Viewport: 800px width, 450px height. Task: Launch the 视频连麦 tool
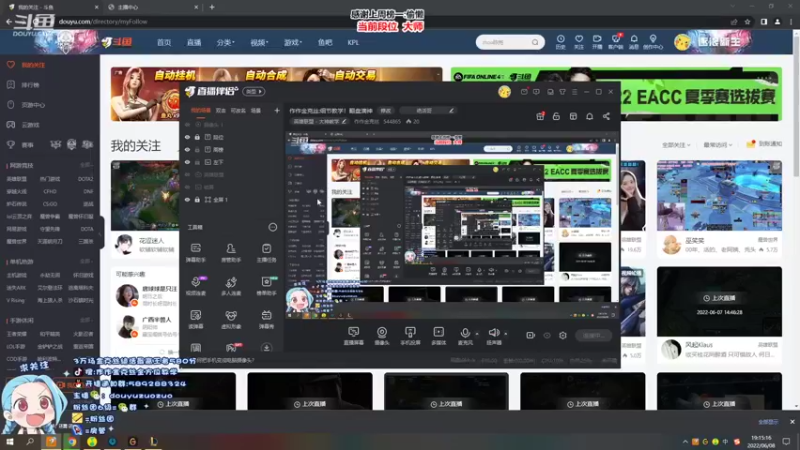coord(195,286)
